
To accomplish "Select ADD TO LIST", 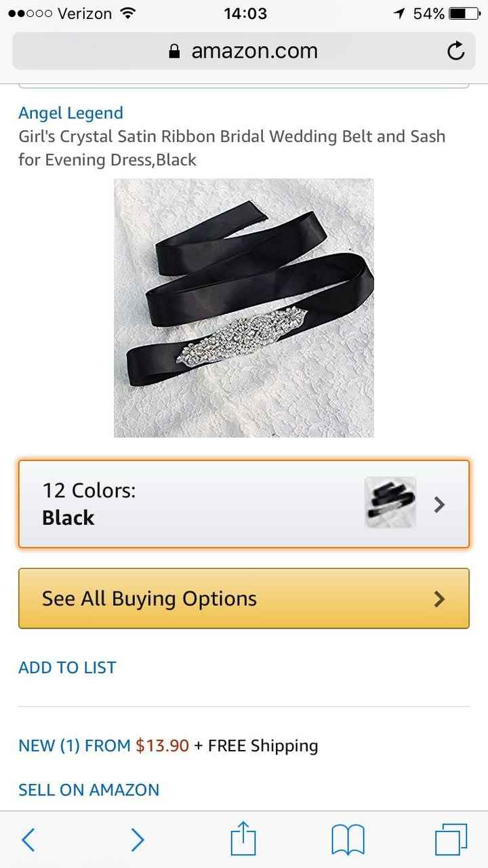I will pyautogui.click(x=66, y=667).
